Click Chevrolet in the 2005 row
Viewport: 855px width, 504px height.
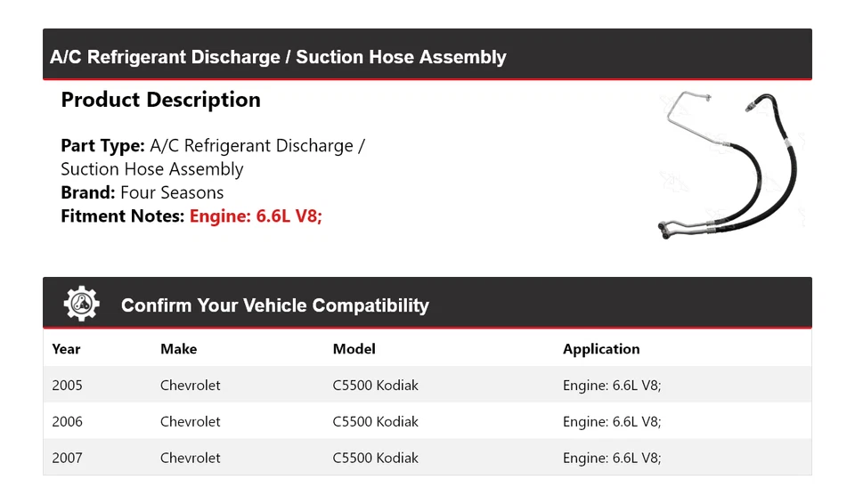point(190,386)
